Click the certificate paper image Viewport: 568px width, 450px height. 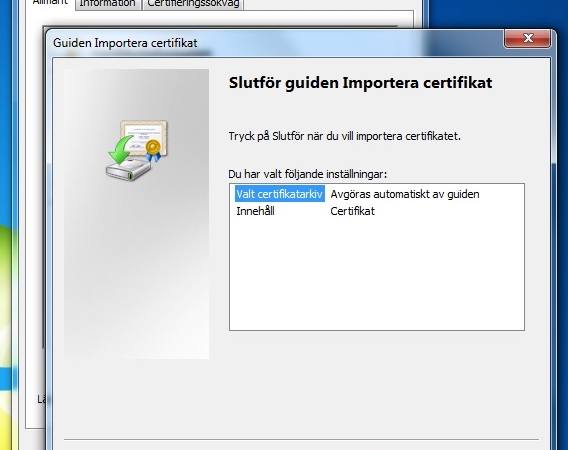(x=144, y=137)
